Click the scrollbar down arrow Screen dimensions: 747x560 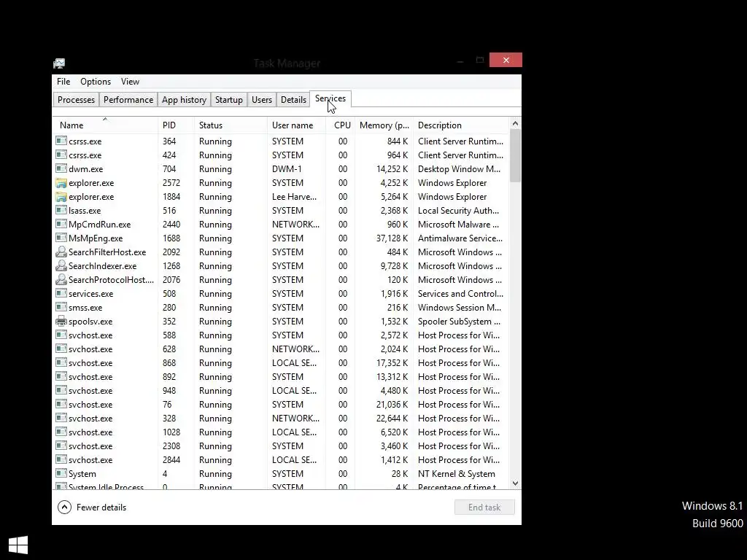[x=515, y=483]
